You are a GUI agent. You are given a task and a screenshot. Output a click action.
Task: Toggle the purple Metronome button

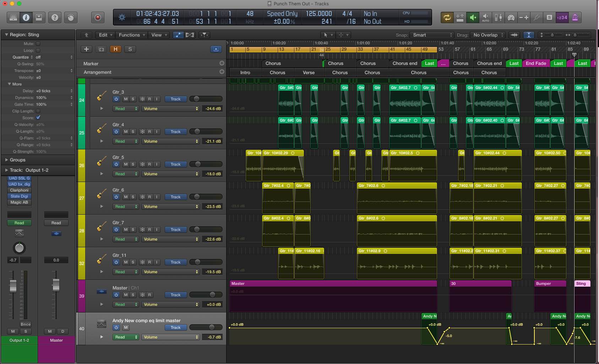point(575,17)
